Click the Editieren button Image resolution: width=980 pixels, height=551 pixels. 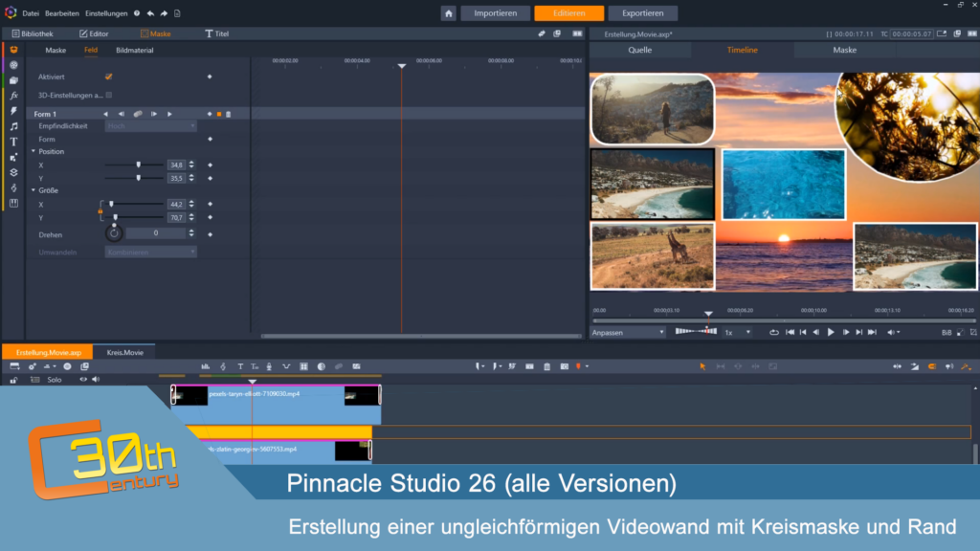(568, 13)
